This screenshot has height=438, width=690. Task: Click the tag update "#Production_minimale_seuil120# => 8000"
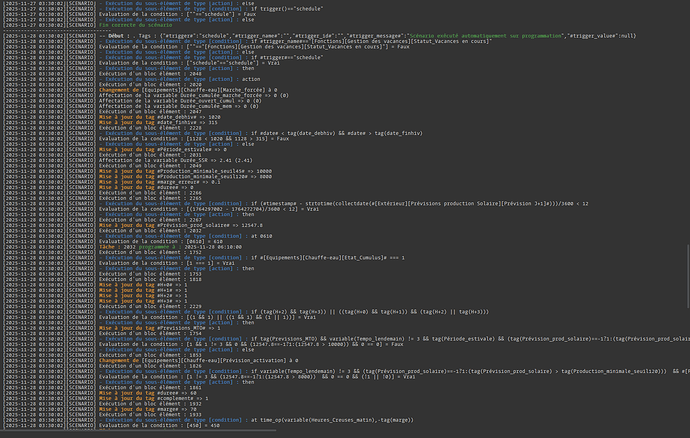tap(185, 177)
